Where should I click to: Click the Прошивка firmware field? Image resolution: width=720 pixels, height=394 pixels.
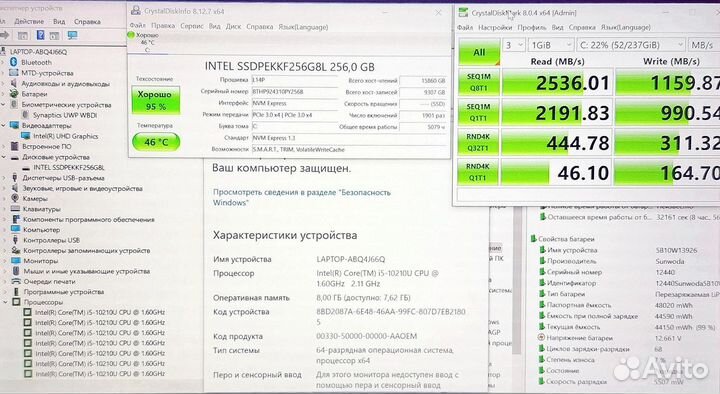coord(294,80)
